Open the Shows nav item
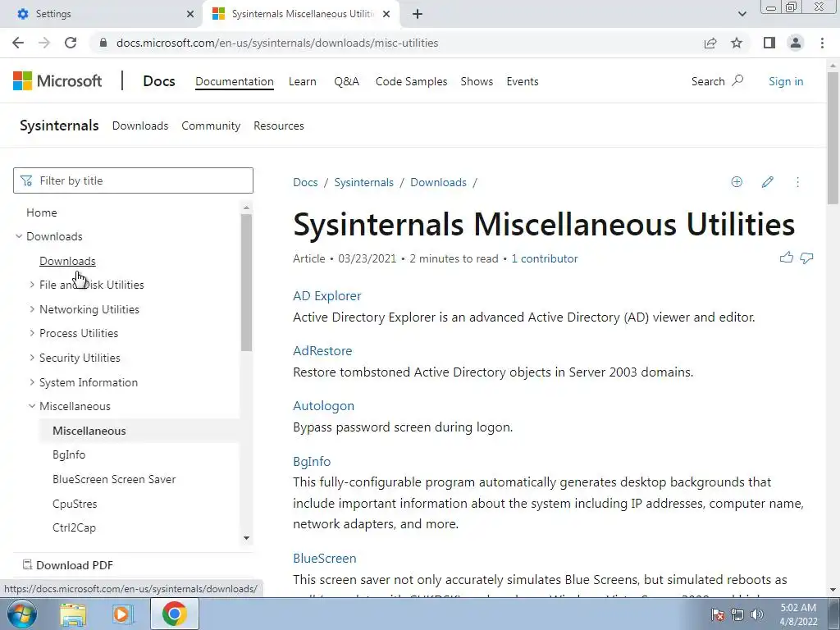 point(477,81)
